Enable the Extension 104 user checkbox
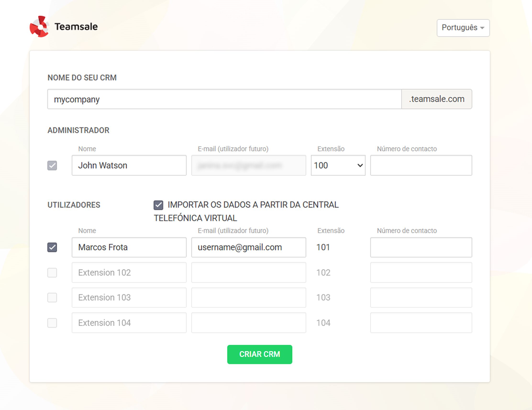Viewport: 532px width, 410px height. coord(52,323)
